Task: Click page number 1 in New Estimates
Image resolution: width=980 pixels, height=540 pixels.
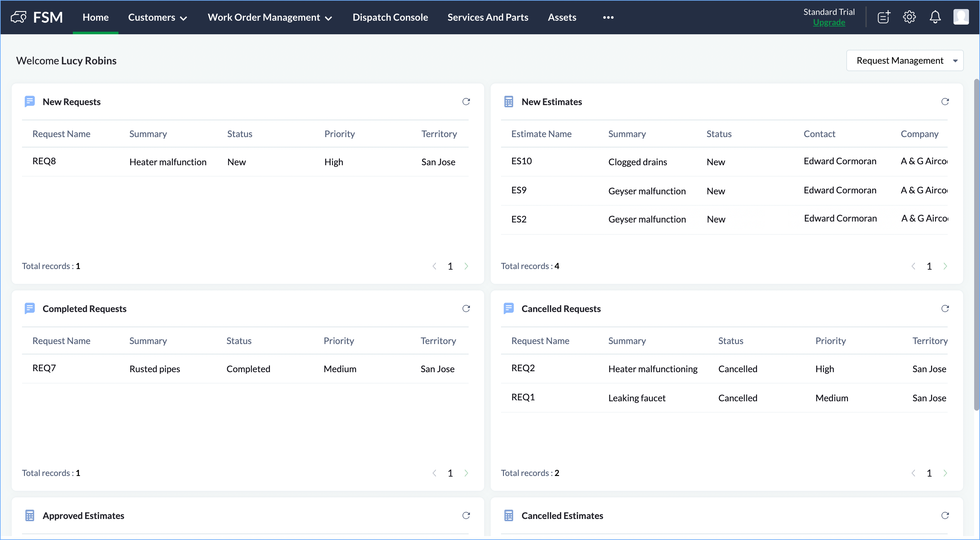Action: [x=929, y=266]
